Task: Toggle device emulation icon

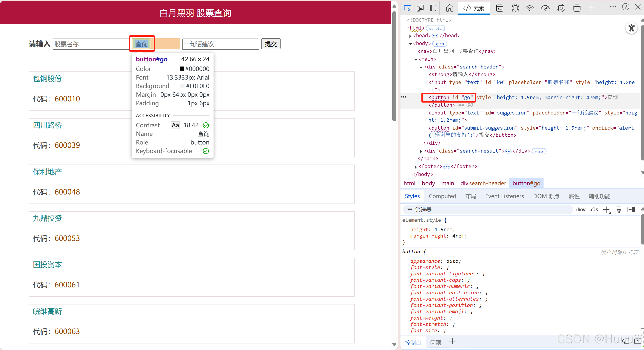Action: point(420,8)
